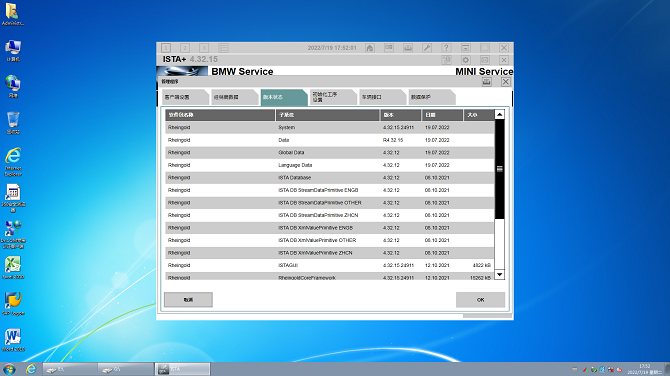Viewport: 670px width, 376px height.
Task: Click the 日期 date column header
Action: (x=442, y=115)
